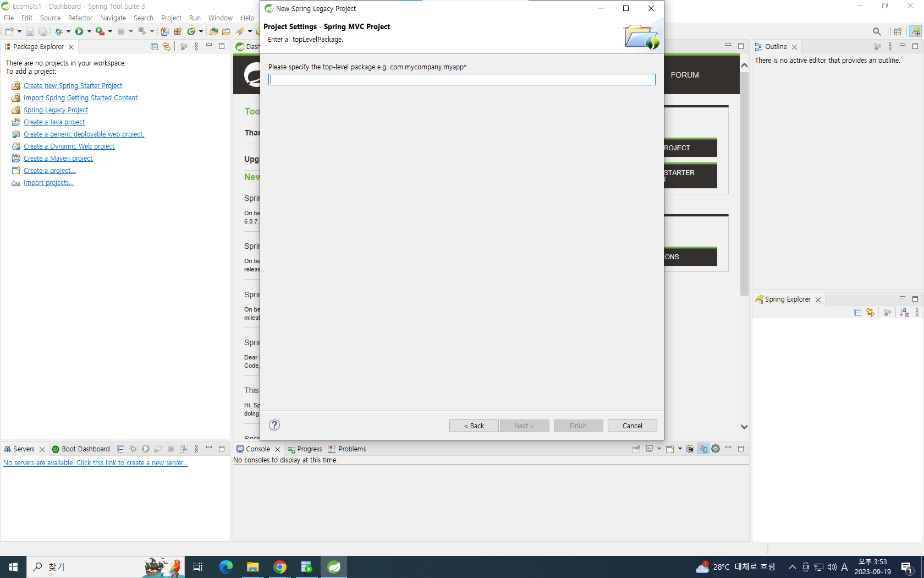Click Create a Dynamic Web project link

click(x=69, y=146)
